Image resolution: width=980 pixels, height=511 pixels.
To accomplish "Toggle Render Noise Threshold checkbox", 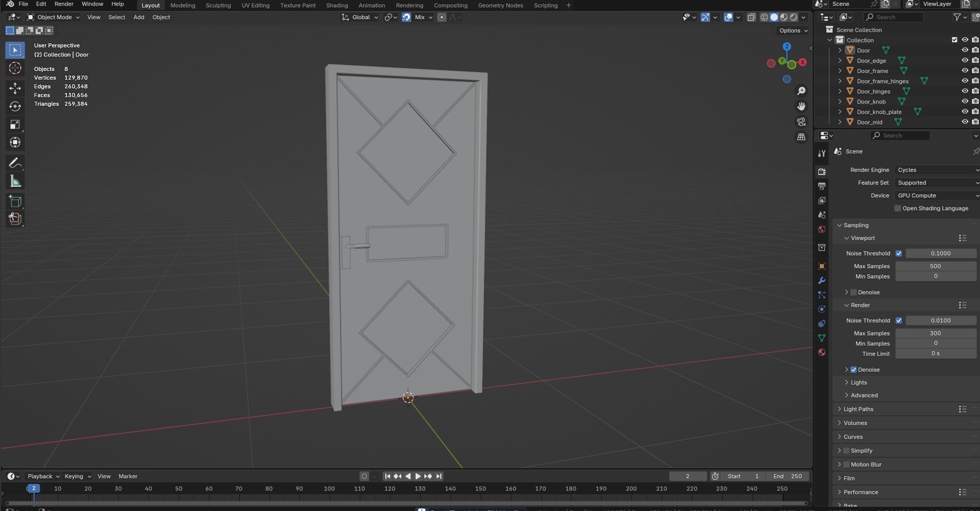I will click(x=899, y=320).
